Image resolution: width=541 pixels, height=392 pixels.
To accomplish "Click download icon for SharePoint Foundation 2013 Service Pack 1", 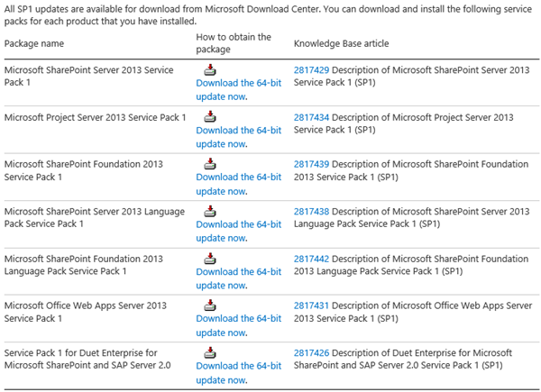I will point(210,164).
